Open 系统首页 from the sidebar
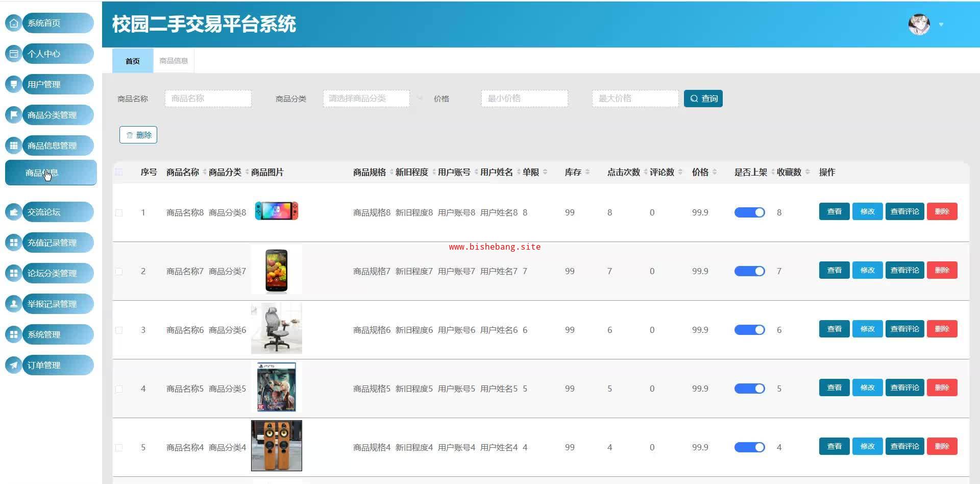The height and width of the screenshot is (484, 980). [58, 23]
